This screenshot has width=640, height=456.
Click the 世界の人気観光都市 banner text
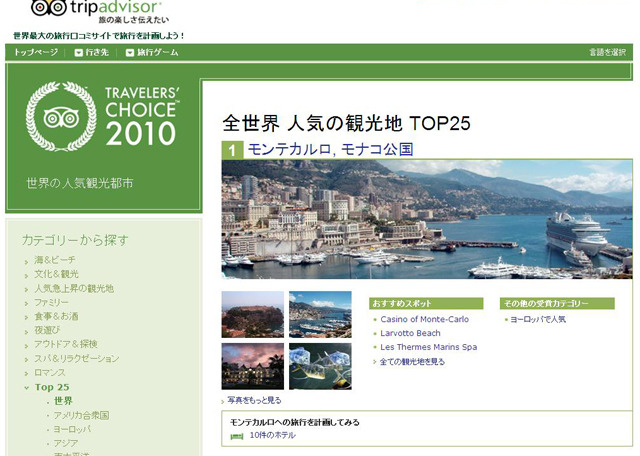tap(80, 183)
